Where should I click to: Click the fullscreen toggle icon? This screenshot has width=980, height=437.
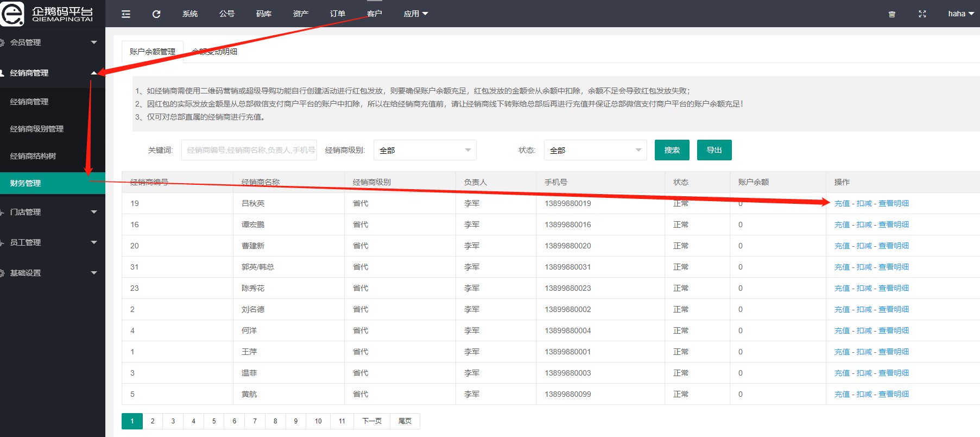point(922,14)
